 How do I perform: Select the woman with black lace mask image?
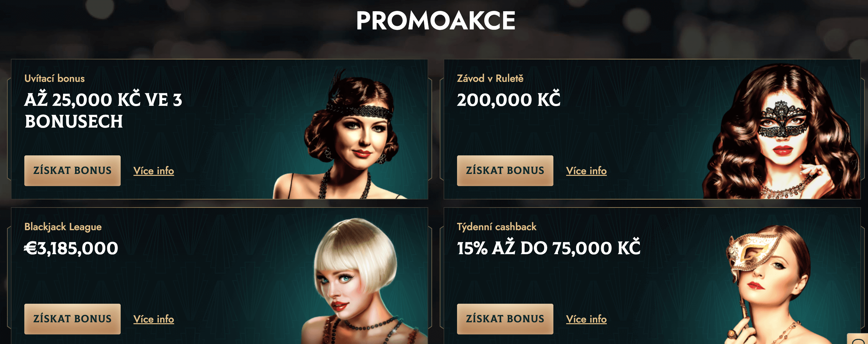point(781,131)
